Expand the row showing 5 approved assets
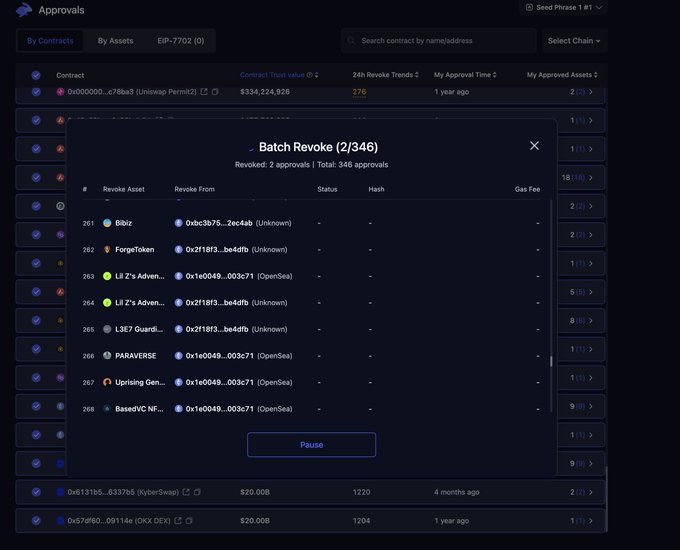This screenshot has width=680, height=550. 591,292
